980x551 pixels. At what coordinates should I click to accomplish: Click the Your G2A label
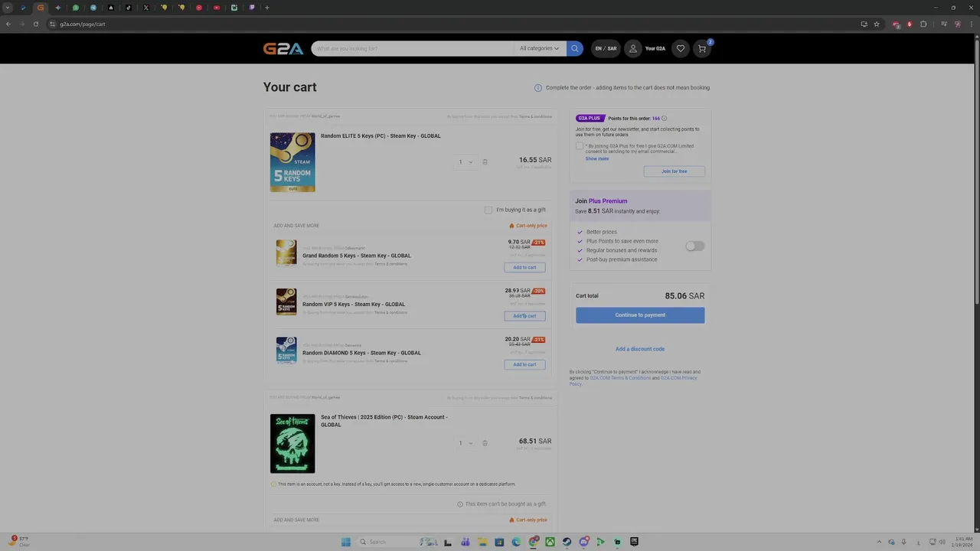click(655, 48)
